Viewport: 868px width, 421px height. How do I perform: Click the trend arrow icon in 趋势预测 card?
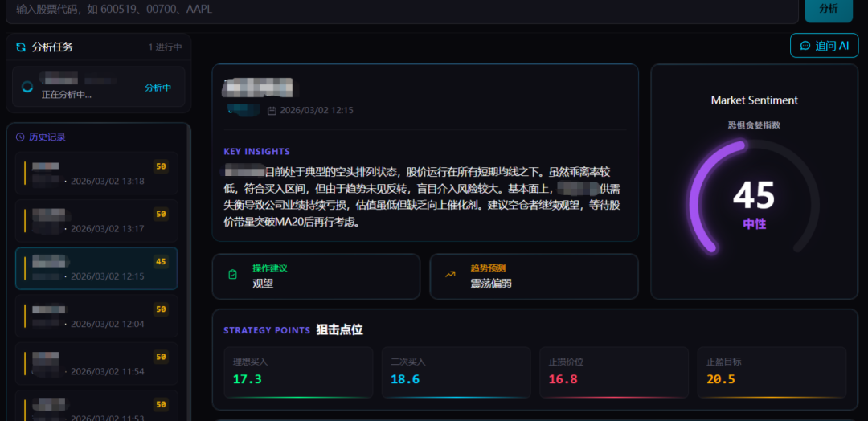(450, 275)
